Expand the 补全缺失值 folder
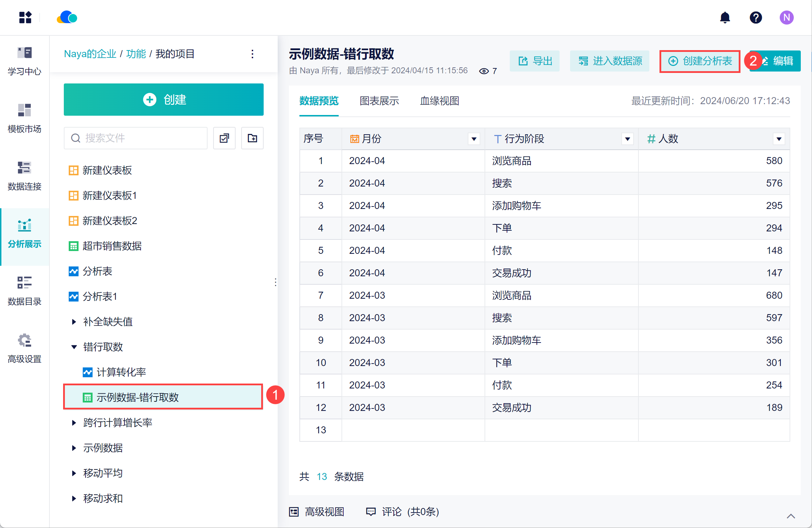 pyautogui.click(x=74, y=321)
